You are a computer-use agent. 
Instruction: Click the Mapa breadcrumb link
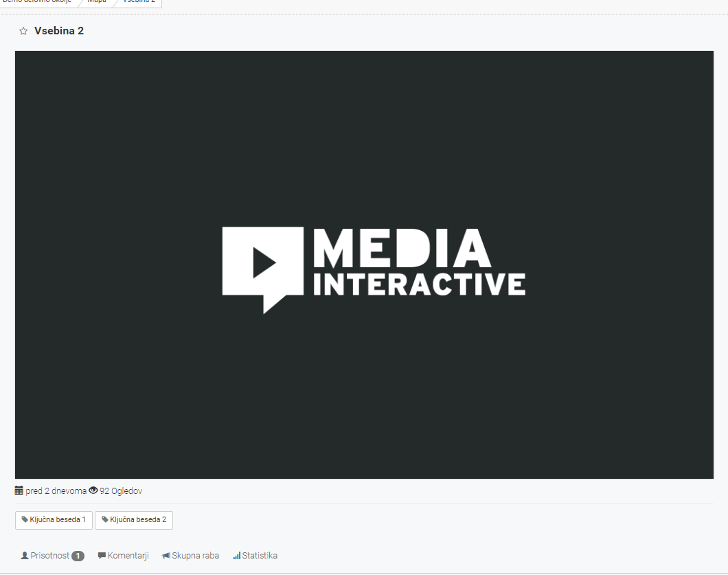(97, 1)
